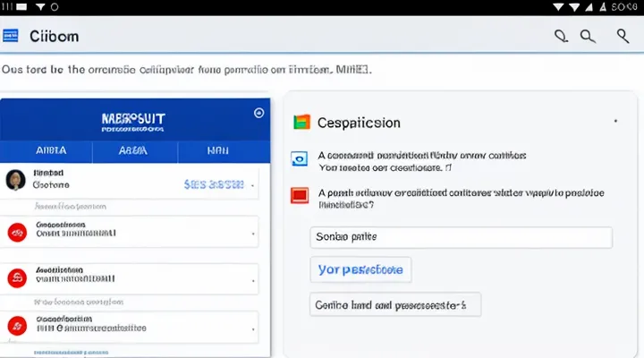Screen dimensions: 644x358
Task: Click the profile avatar in first list row
Action: pyautogui.click(x=16, y=179)
